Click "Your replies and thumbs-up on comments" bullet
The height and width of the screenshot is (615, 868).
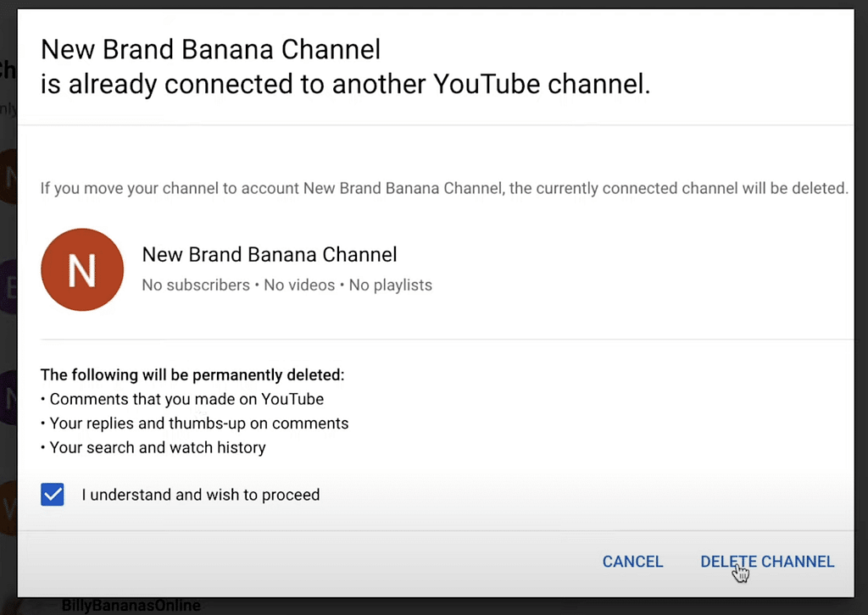[x=198, y=423]
